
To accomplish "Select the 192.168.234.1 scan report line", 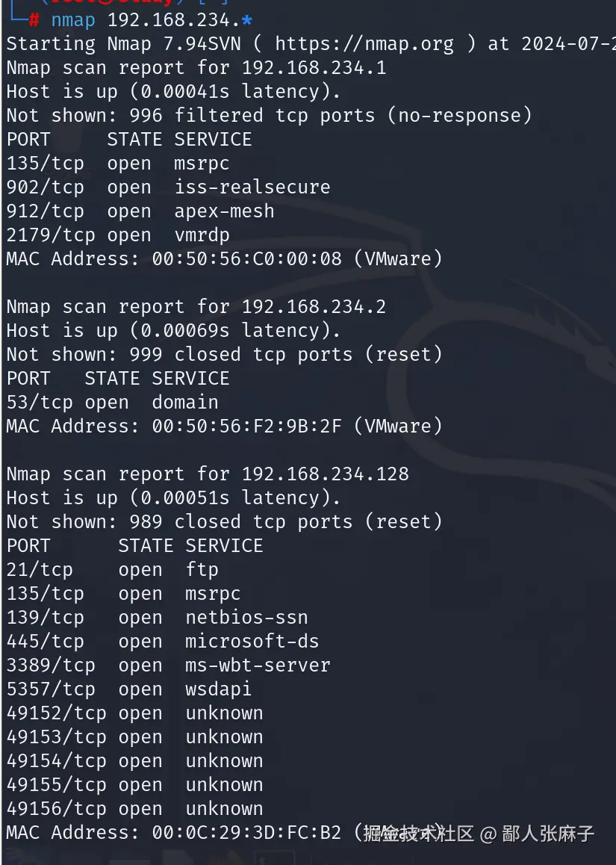I will click(x=196, y=68).
